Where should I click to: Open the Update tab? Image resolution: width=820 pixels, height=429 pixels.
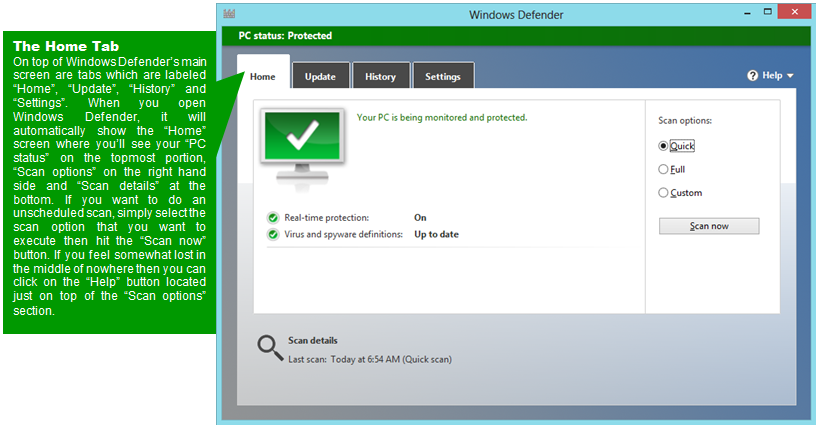pyautogui.click(x=321, y=76)
